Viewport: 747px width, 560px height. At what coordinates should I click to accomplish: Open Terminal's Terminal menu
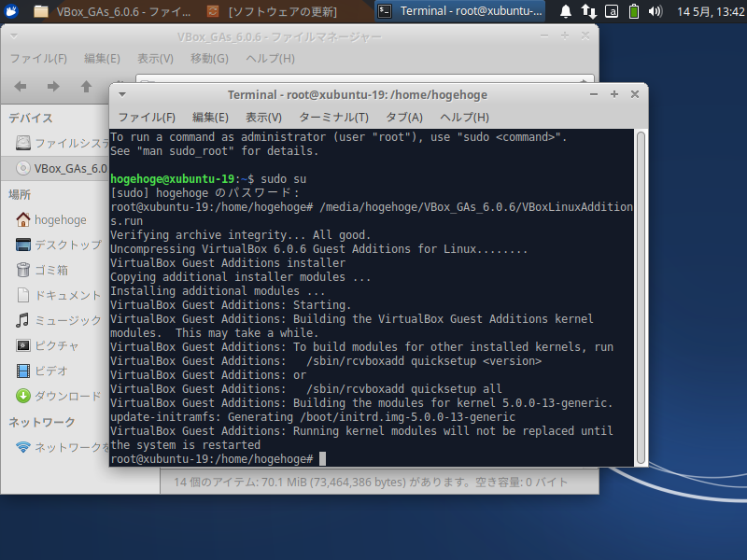pos(333,118)
